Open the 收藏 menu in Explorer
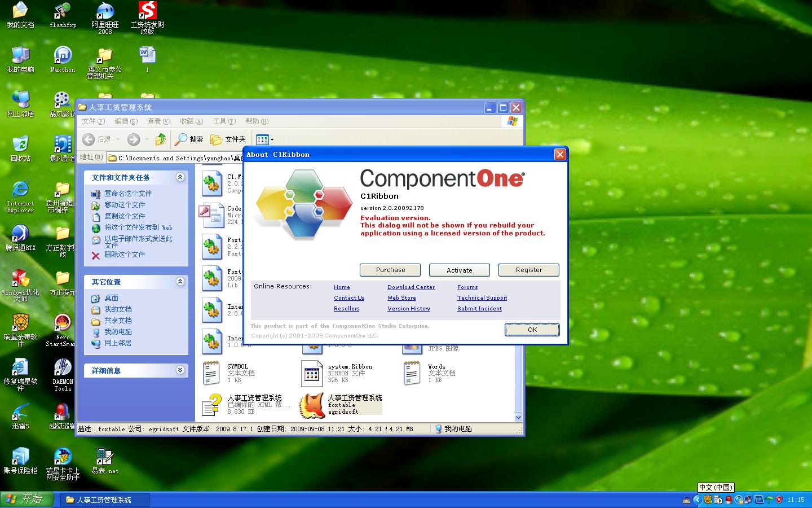The width and height of the screenshot is (812, 508). [x=191, y=121]
